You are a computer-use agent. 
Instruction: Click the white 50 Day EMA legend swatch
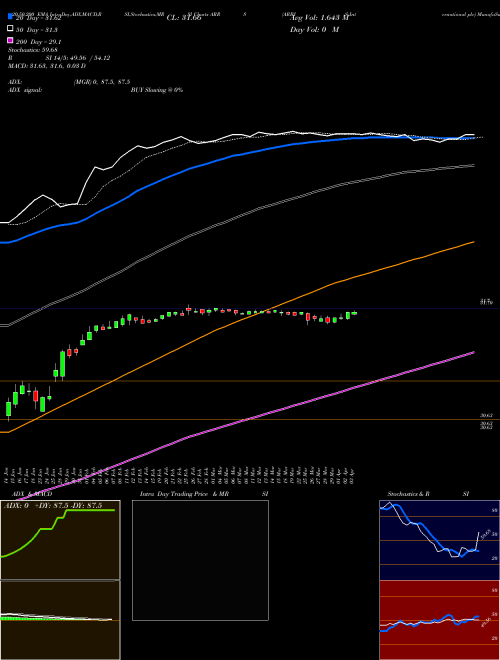(10, 29)
